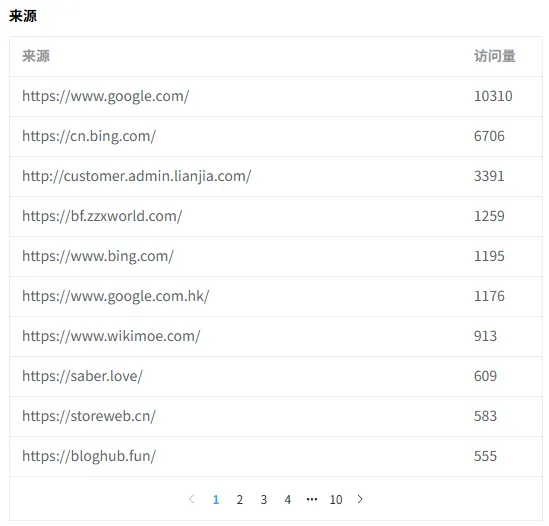Click the visit count 1259
Viewport: 549px width, 526px height.
click(489, 216)
